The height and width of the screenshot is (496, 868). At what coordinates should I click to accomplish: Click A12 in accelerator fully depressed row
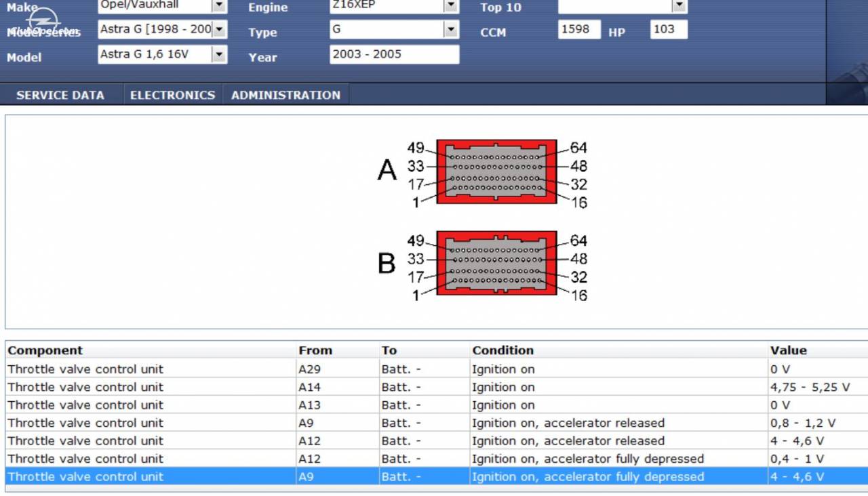[x=310, y=459]
